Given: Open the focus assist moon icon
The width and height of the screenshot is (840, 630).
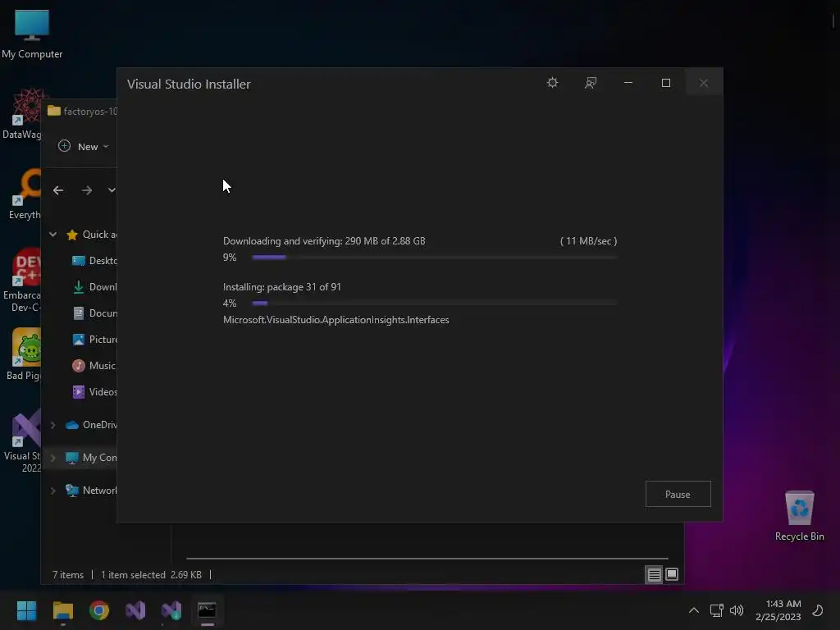Looking at the screenshot, I should tap(818, 610).
